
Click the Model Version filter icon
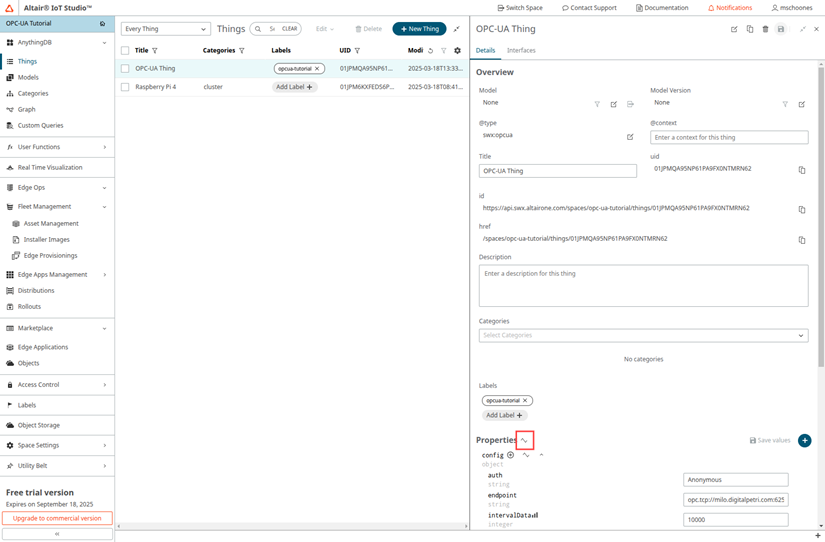tap(785, 104)
